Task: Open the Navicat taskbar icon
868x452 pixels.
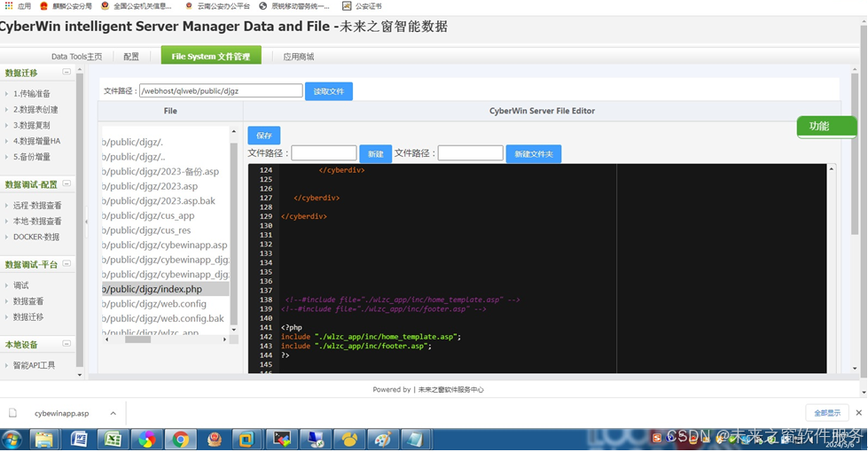Action: tap(349, 440)
